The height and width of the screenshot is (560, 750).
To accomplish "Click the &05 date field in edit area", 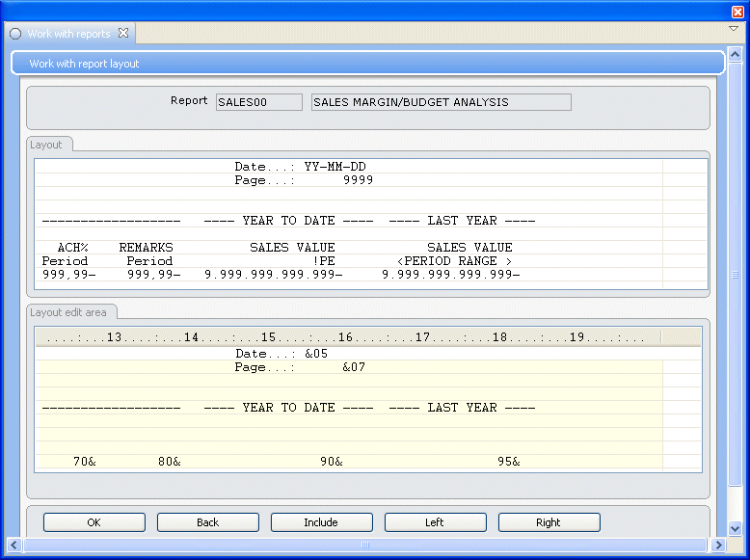I will [316, 354].
